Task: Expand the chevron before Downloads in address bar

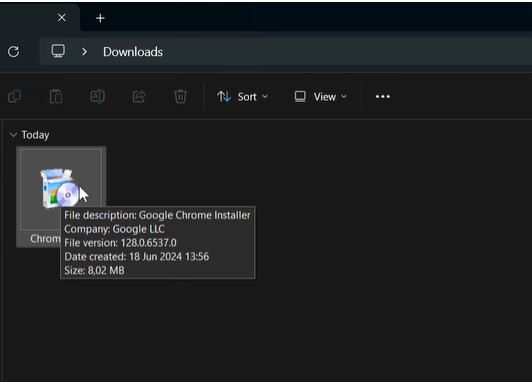Action: (x=84, y=52)
